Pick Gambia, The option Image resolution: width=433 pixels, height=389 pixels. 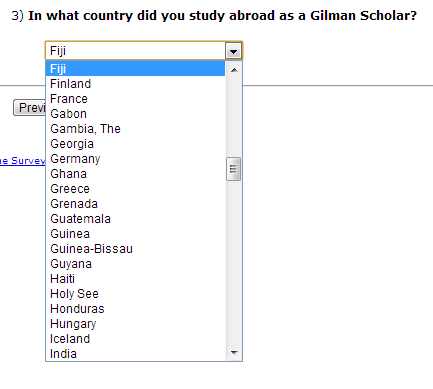pos(135,129)
